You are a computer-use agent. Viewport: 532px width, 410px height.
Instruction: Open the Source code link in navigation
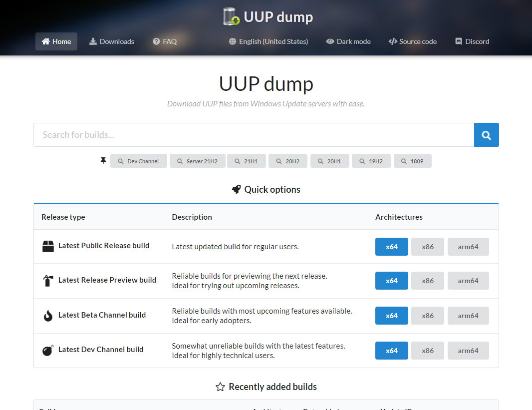point(413,41)
